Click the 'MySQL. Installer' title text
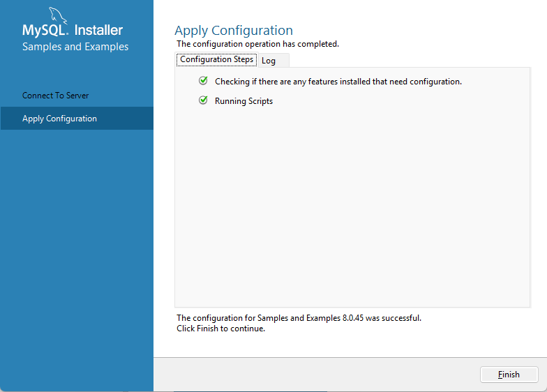Viewport: 547px width, 392px height. 73,31
